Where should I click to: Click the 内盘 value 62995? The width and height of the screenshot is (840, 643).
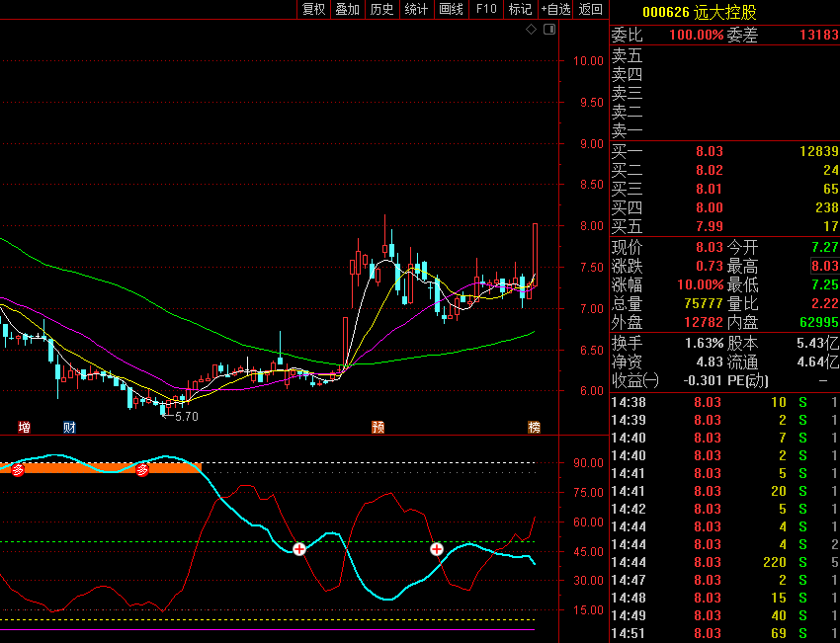point(819,322)
